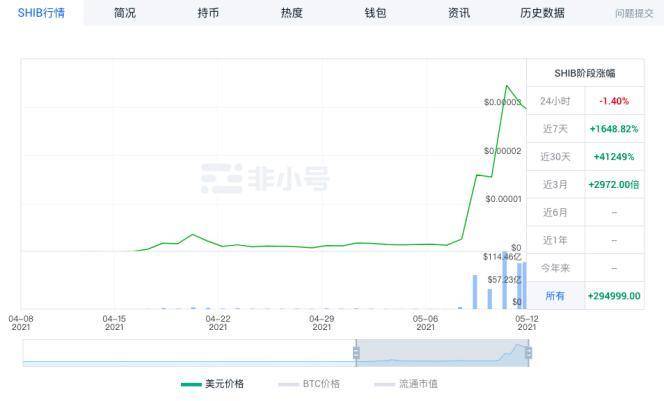Image resolution: width=664 pixels, height=401 pixels.
Task: Click the right range slider handle
Action: tap(528, 352)
